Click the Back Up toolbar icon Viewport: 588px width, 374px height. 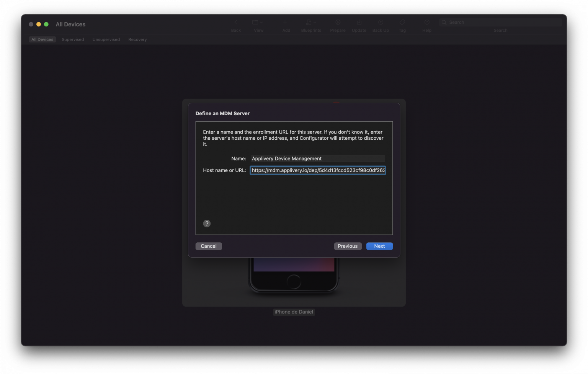click(x=381, y=22)
